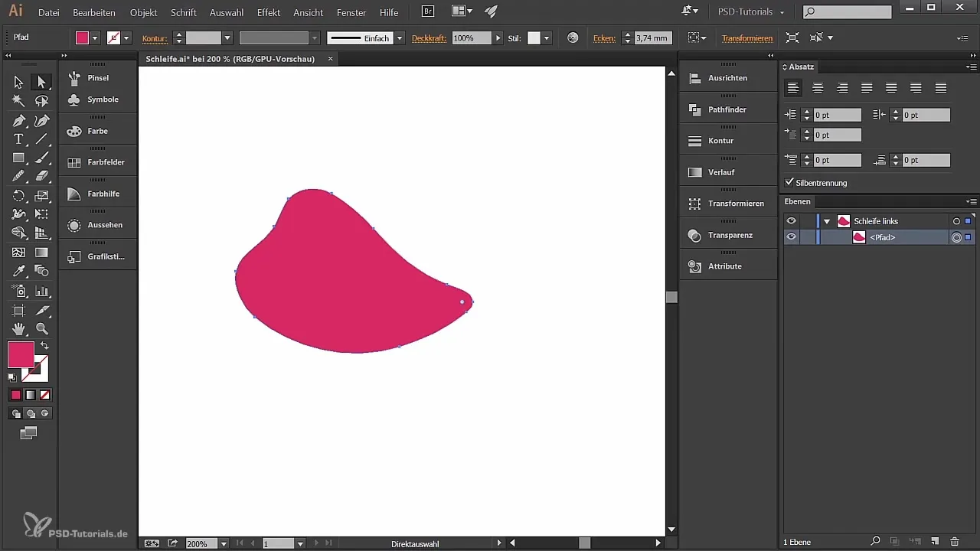Select the Zoom magnifier tool
The width and height of the screenshot is (980, 551).
42,329
